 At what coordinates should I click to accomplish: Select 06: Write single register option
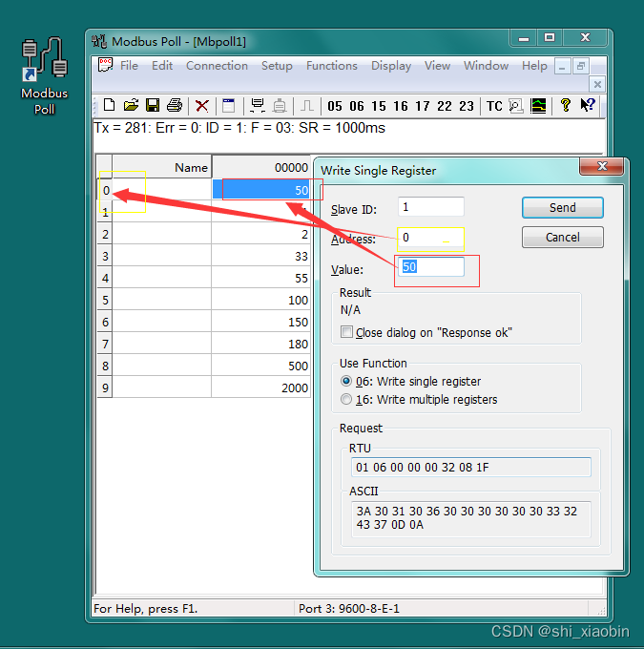(346, 381)
